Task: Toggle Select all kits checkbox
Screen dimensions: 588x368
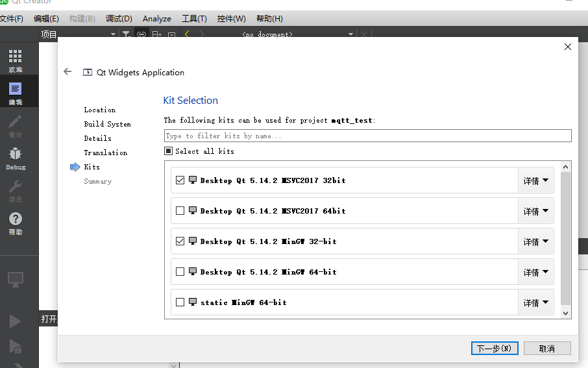Action: pyautogui.click(x=169, y=151)
